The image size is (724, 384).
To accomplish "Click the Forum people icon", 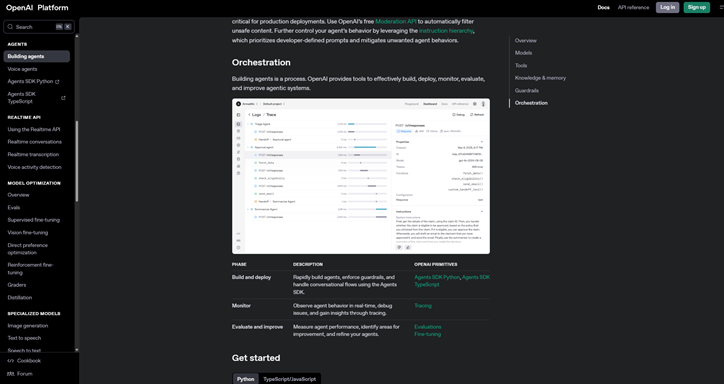I will pyautogui.click(x=11, y=374).
